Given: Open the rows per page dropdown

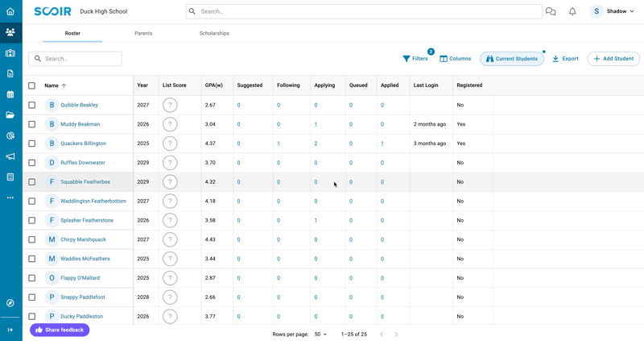Looking at the screenshot, I should pyautogui.click(x=320, y=334).
